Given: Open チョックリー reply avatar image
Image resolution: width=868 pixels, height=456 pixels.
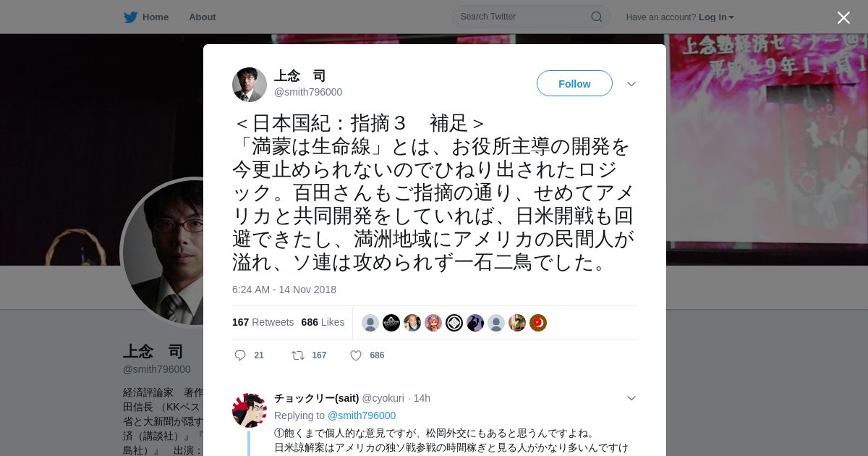Looking at the screenshot, I should click(250, 410).
